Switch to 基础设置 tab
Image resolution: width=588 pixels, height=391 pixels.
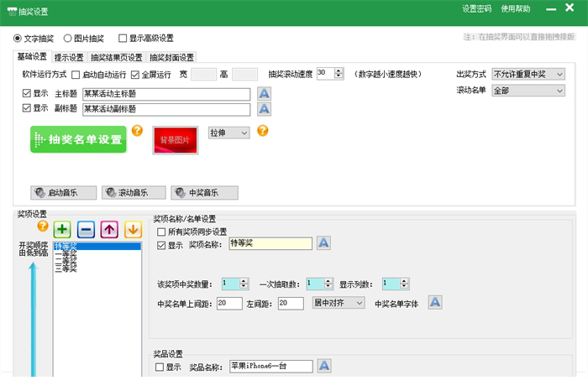click(32, 56)
